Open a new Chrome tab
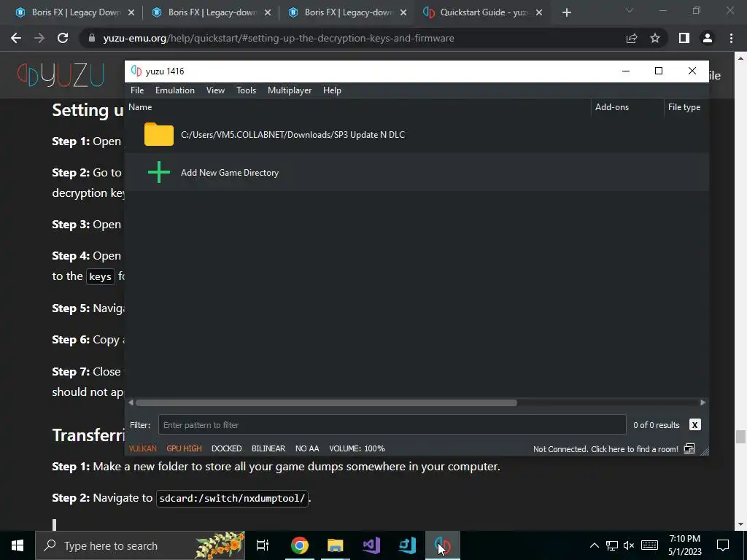The width and height of the screenshot is (747, 560). click(x=566, y=13)
